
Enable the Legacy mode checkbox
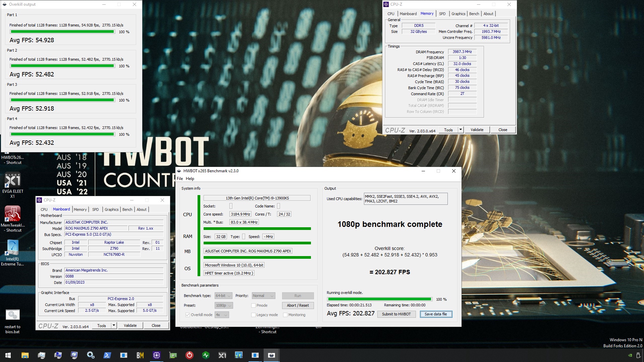click(x=253, y=315)
